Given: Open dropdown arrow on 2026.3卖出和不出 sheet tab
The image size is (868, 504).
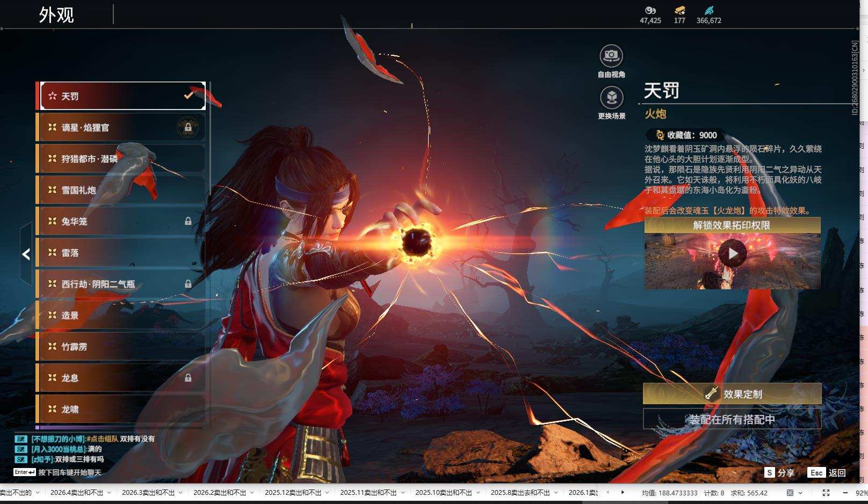Looking at the screenshot, I should tap(180, 493).
